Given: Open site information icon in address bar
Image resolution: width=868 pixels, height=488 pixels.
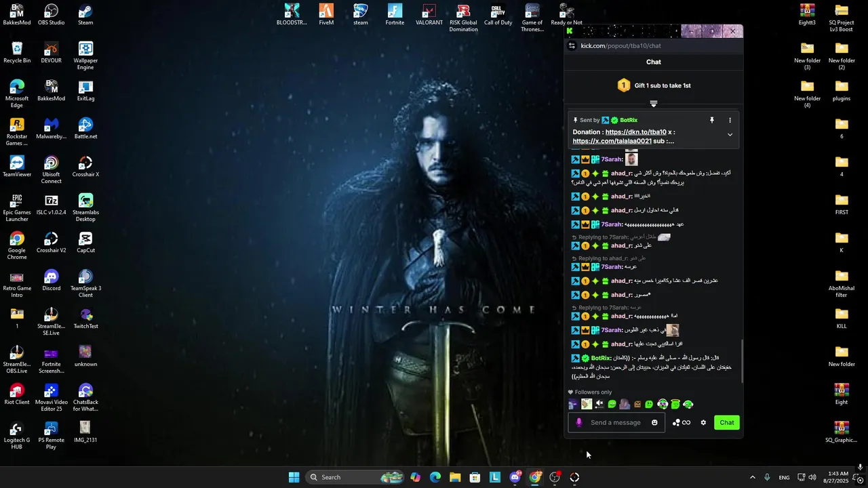Looking at the screenshot, I should pos(572,45).
